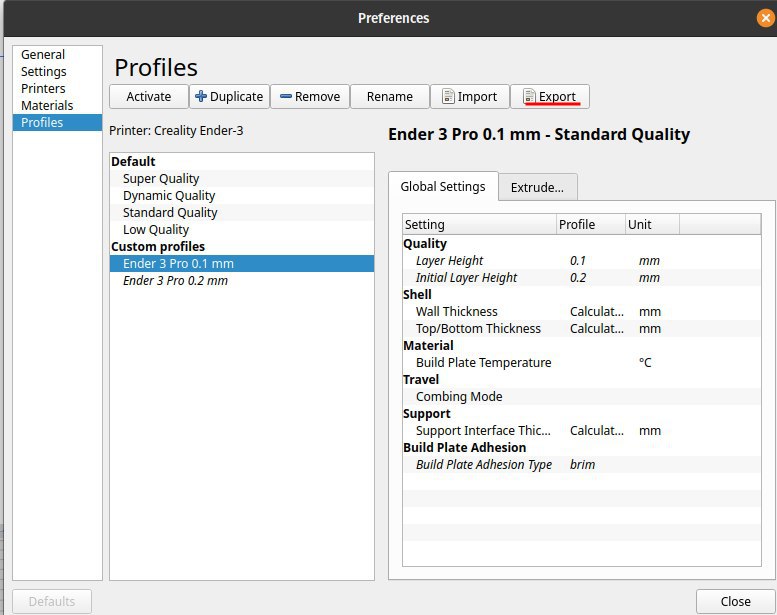The height and width of the screenshot is (615, 777).
Task: Select the Dynamic Quality profile
Action: [x=242, y=195]
